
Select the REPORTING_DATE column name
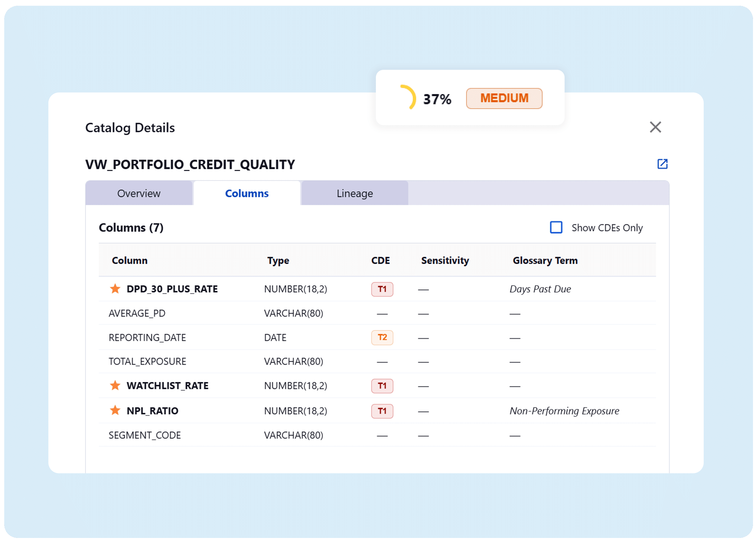tap(147, 338)
